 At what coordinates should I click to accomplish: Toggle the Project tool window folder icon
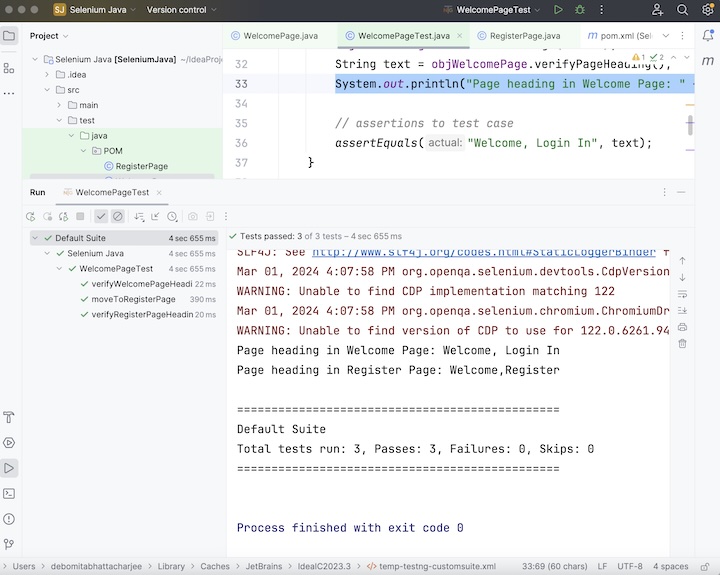pyautogui.click(x=9, y=35)
